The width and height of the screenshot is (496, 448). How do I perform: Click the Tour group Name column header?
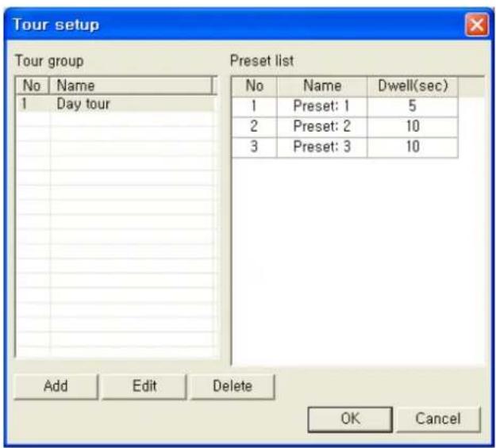pyautogui.click(x=131, y=86)
